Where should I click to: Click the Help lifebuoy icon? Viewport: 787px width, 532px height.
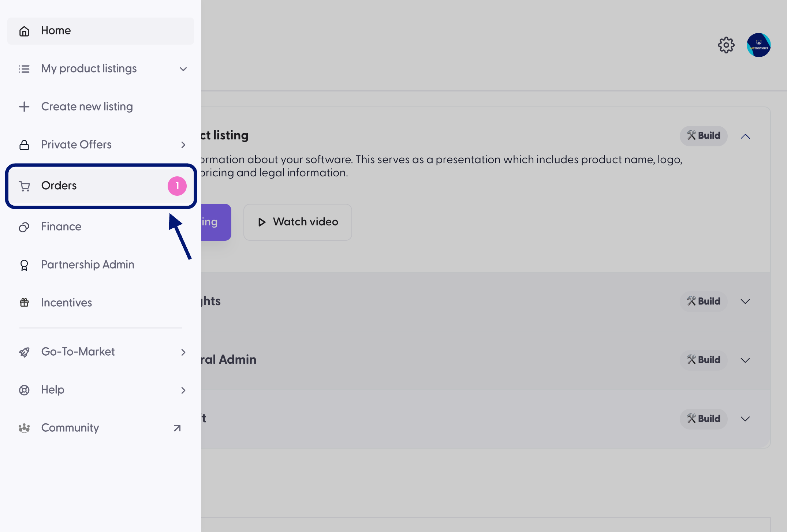[x=24, y=390]
